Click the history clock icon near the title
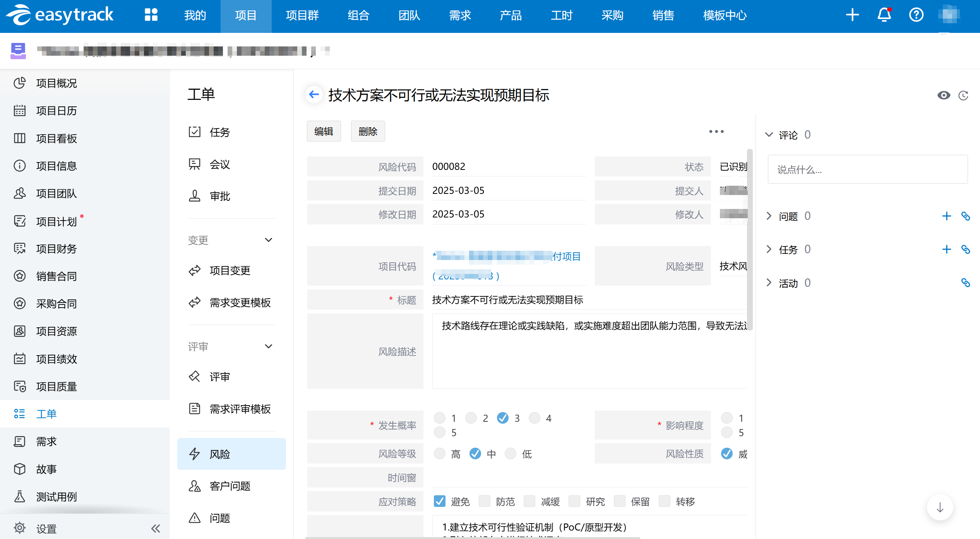This screenshot has height=539, width=980. pyautogui.click(x=963, y=95)
